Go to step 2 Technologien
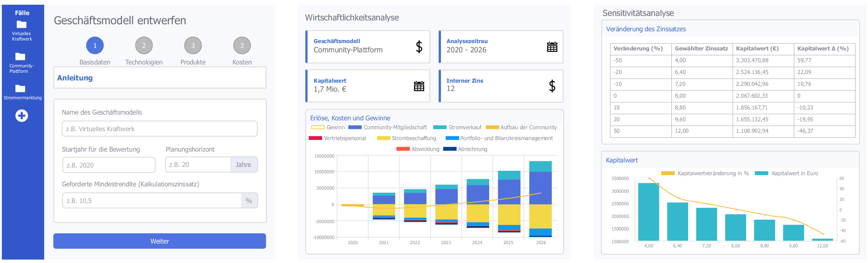The height and width of the screenshot is (263, 868). (x=144, y=45)
